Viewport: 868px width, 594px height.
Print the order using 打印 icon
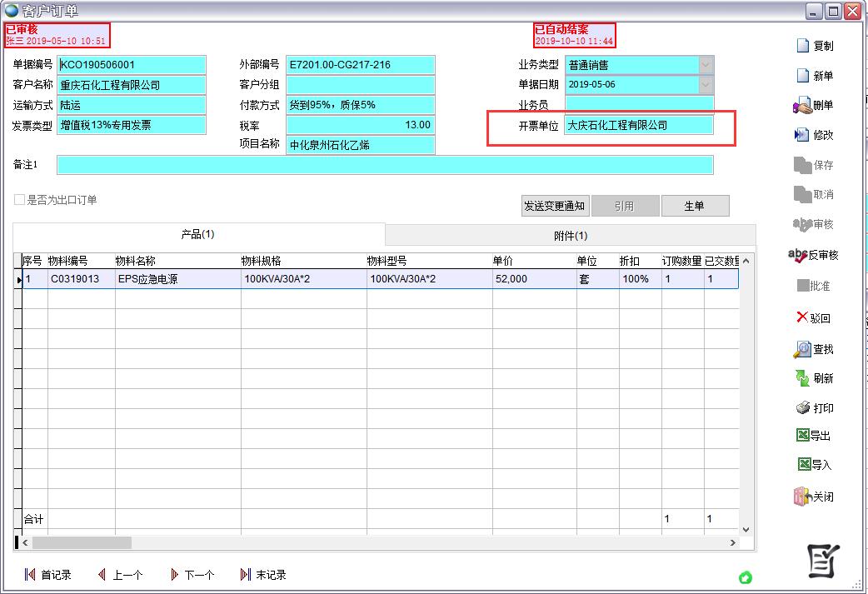click(802, 408)
